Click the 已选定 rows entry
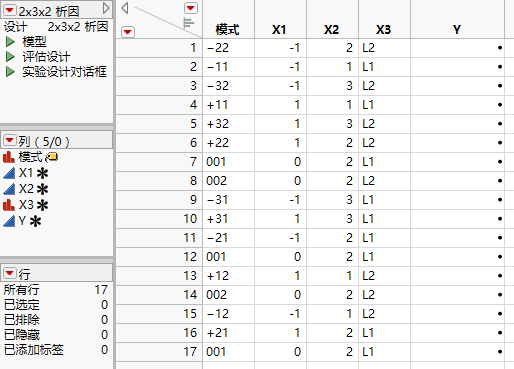Screen dimensions: 514x369 coord(56,305)
